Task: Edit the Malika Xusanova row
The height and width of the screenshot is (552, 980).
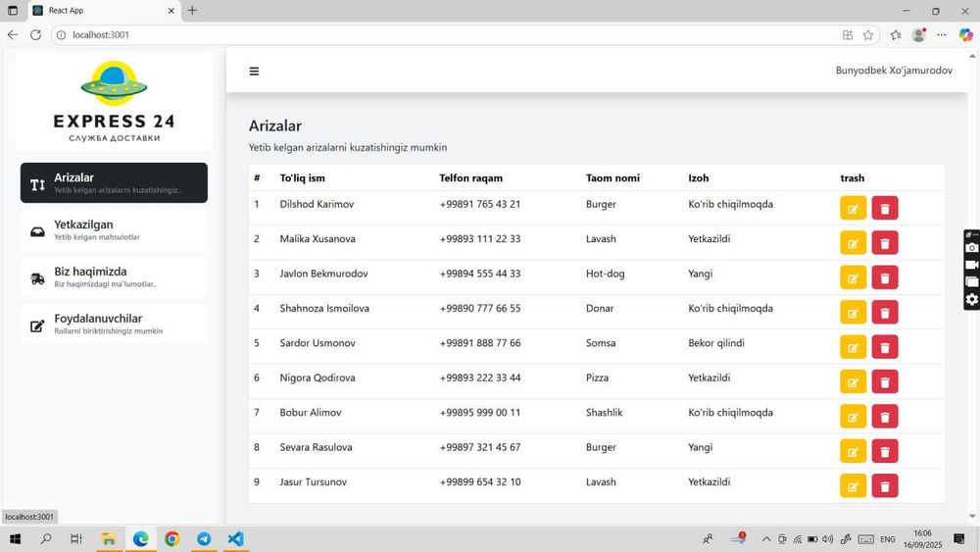Action: [x=853, y=243]
